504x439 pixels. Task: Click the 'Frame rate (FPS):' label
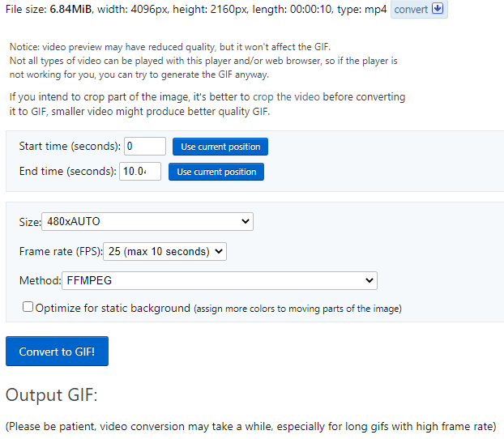coord(61,251)
